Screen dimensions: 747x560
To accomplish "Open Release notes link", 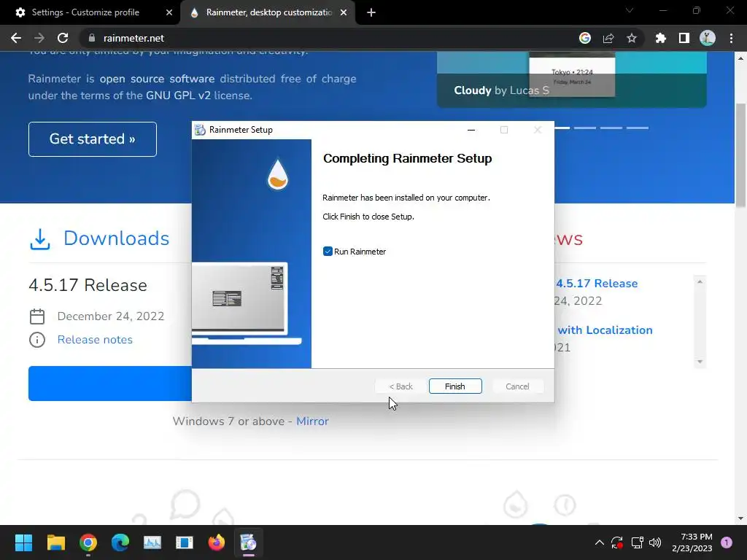I will point(95,340).
